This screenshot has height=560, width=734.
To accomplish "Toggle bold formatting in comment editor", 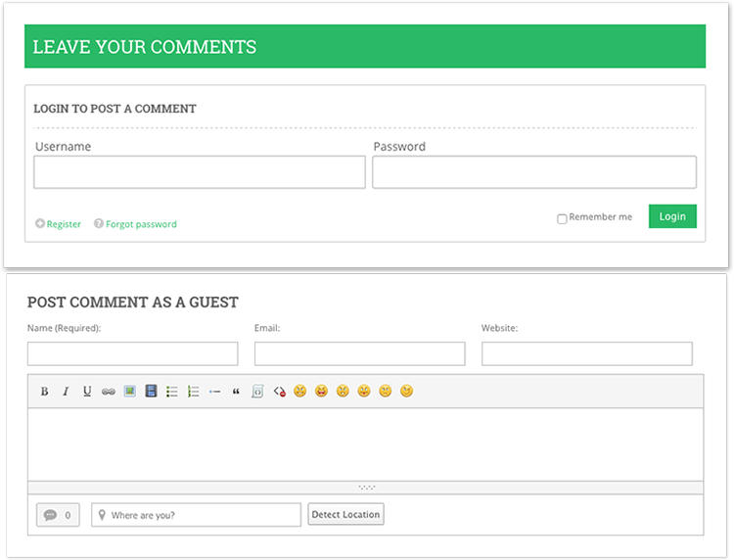I will (x=44, y=392).
